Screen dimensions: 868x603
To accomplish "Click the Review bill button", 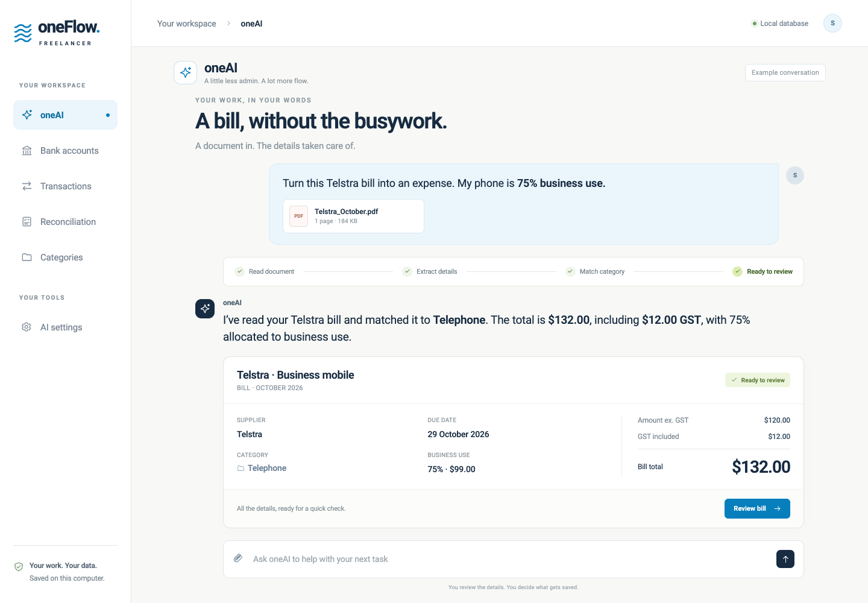I will (x=757, y=508).
